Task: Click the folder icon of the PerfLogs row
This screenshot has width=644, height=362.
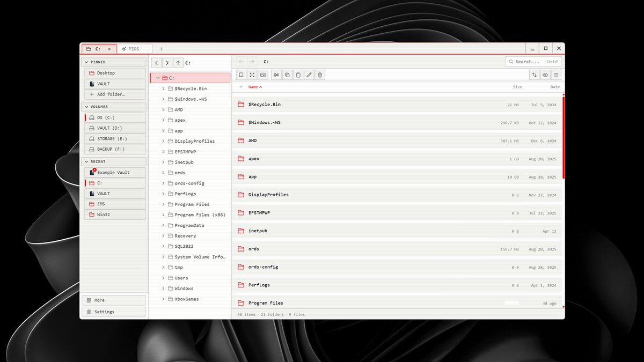Action: (241, 285)
